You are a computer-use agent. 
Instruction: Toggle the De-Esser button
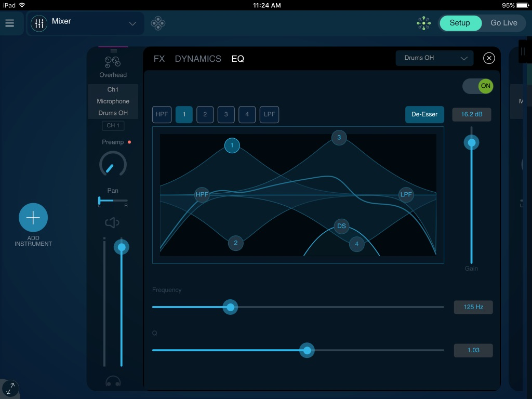[424, 114]
